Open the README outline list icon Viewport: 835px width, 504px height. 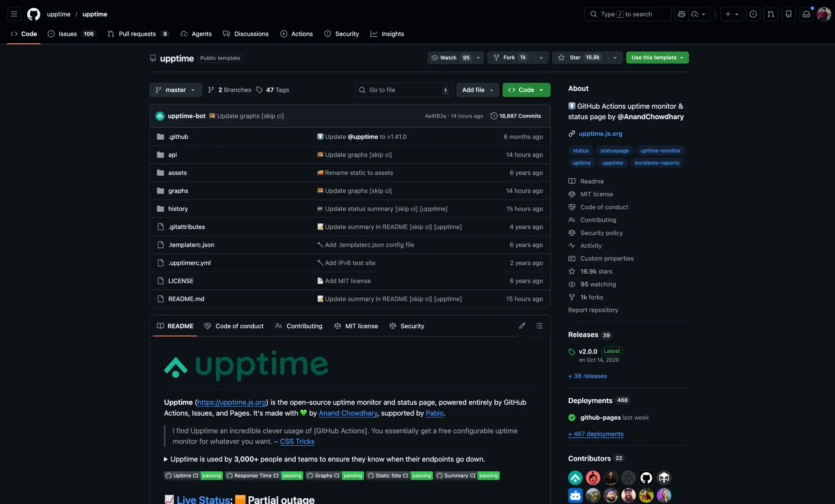[x=539, y=326]
